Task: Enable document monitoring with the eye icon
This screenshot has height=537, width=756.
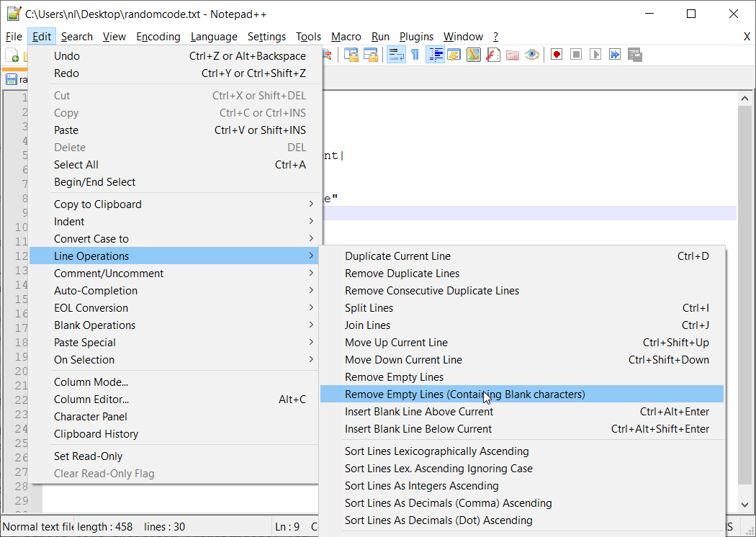Action: [x=531, y=54]
